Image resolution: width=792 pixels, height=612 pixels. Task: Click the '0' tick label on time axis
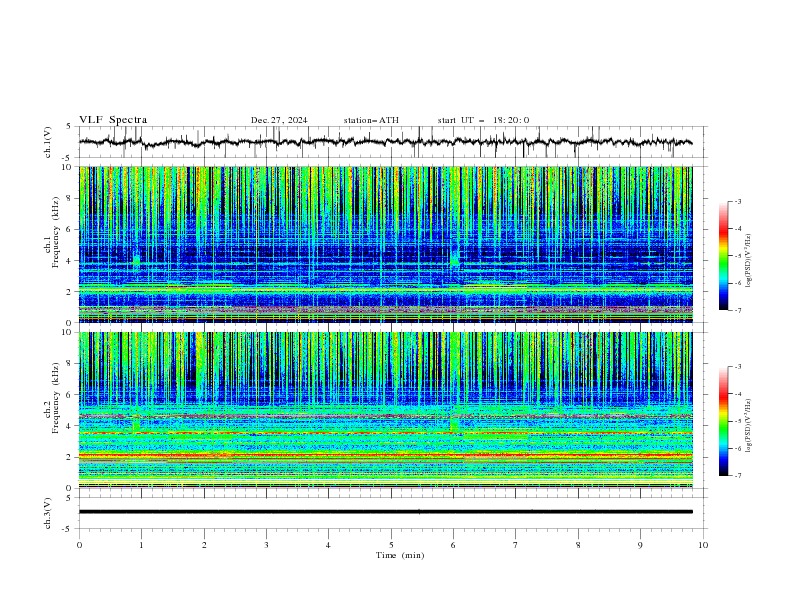pos(79,545)
